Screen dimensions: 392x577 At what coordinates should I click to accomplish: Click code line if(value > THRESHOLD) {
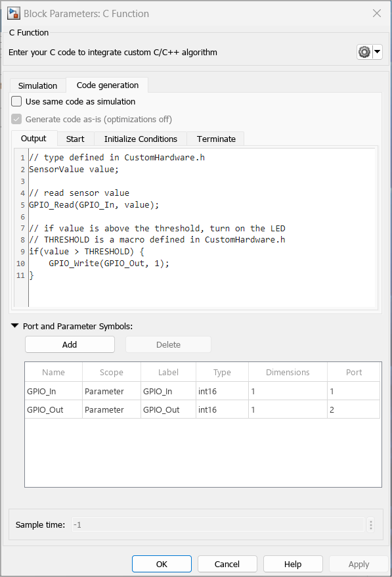pos(87,251)
